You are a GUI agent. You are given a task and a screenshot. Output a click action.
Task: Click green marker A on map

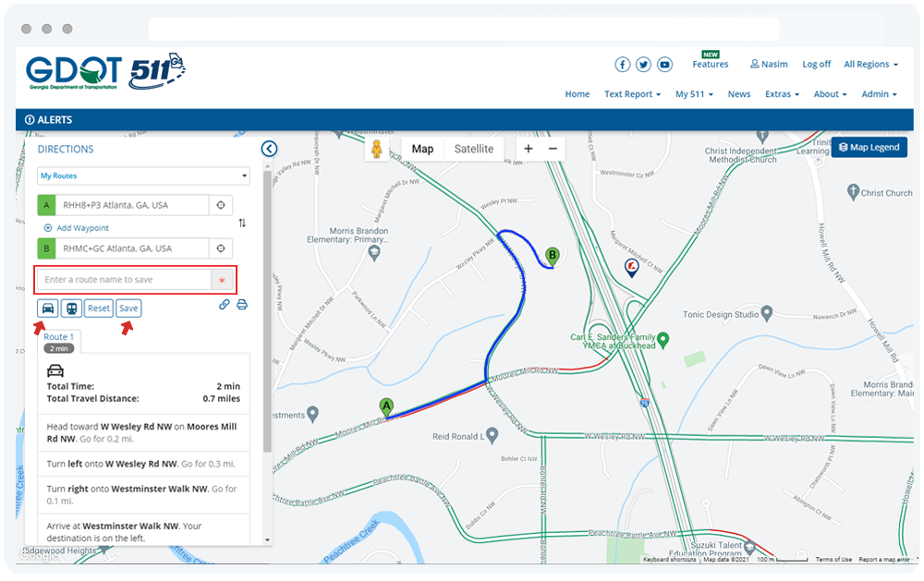386,406
